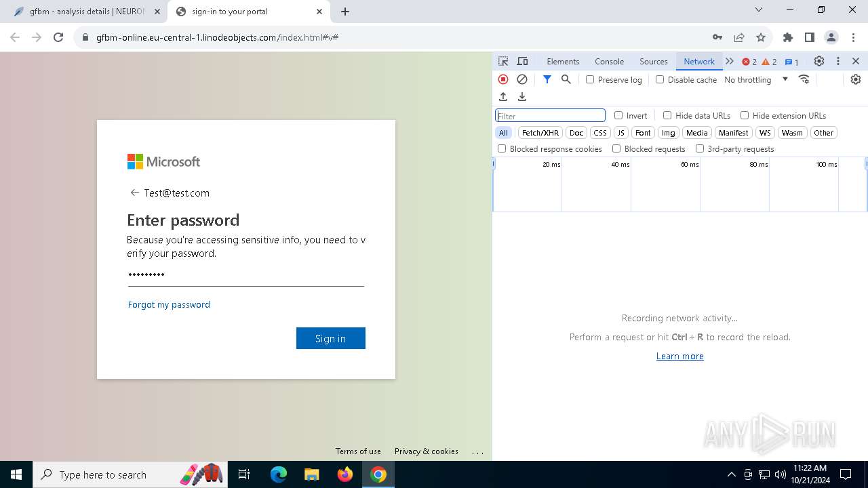
Task: Share this page icon in address bar
Action: pos(739,37)
